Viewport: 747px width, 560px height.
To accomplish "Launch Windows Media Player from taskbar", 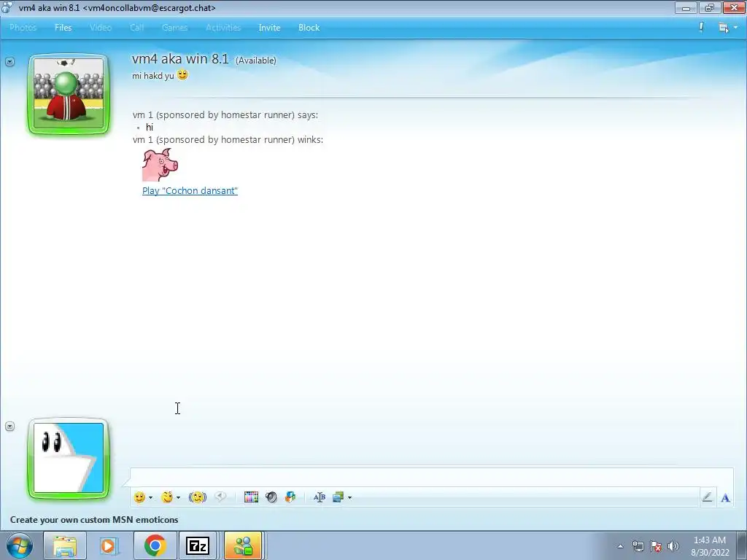I will pyautogui.click(x=109, y=545).
